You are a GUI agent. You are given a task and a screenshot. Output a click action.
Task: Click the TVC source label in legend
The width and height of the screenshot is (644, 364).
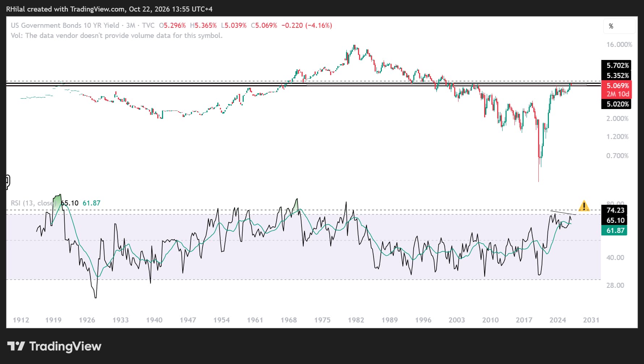[148, 25]
